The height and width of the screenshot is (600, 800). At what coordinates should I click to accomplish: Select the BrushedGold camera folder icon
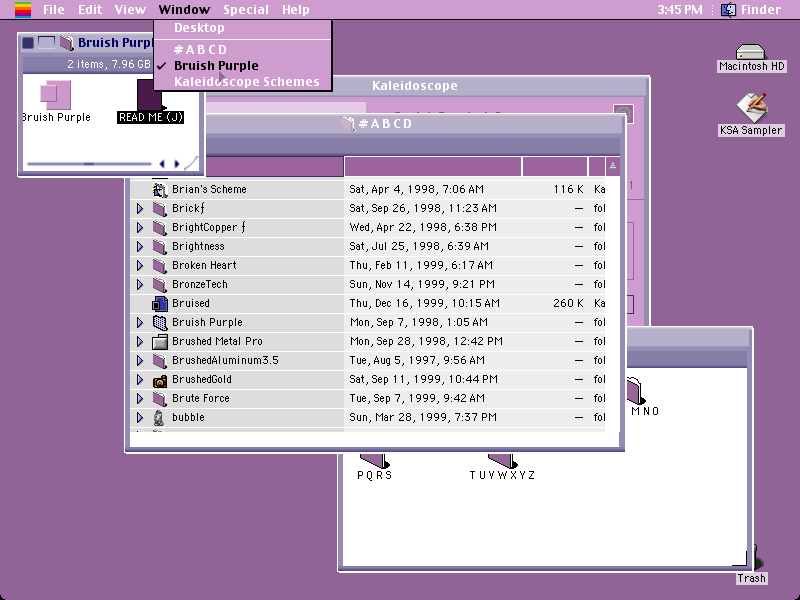click(x=160, y=380)
